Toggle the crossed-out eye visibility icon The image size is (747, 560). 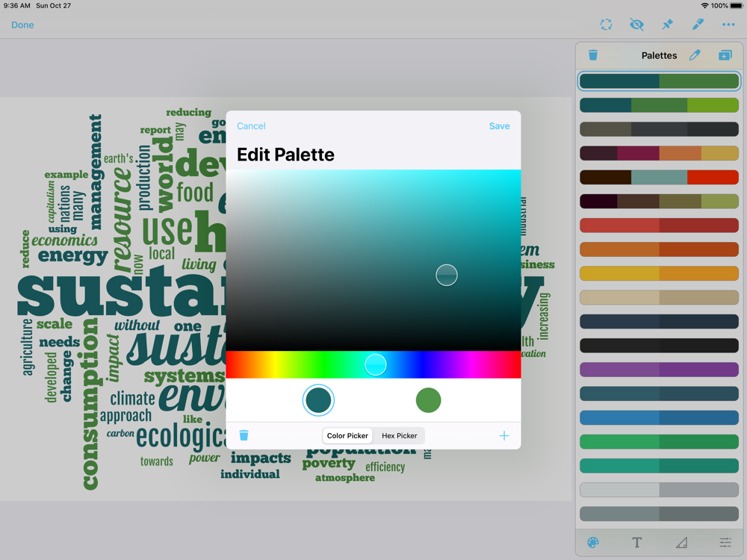pos(636,25)
